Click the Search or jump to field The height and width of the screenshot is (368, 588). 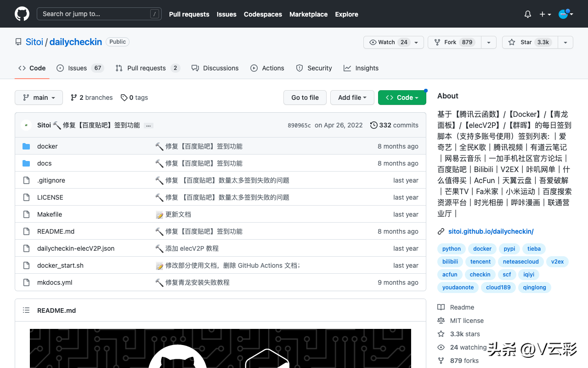tap(99, 14)
